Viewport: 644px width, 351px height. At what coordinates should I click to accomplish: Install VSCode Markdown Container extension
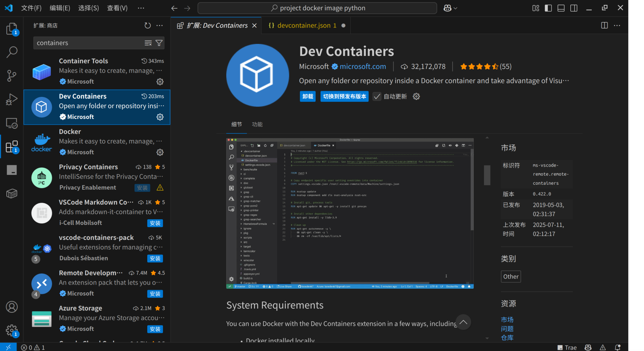[x=155, y=223]
